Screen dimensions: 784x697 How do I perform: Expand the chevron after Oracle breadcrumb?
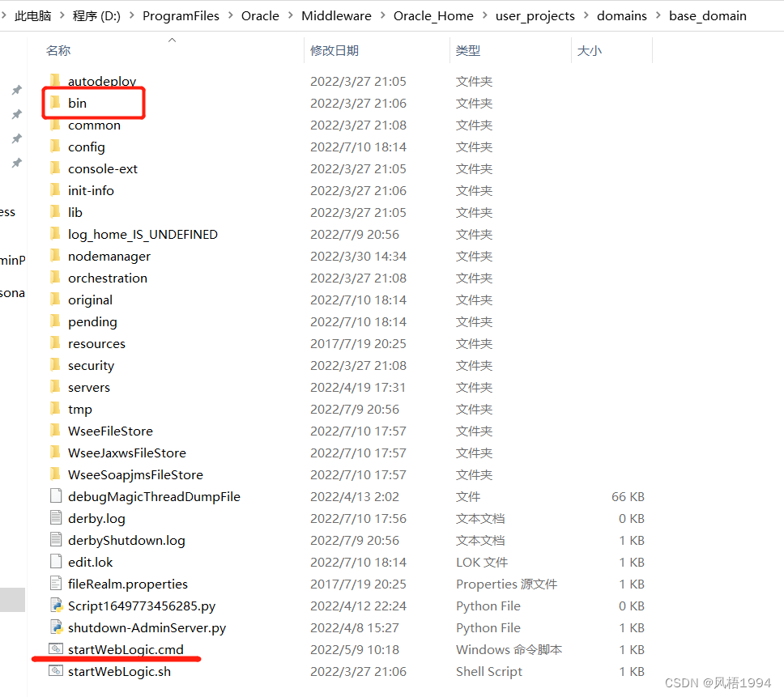tap(291, 15)
